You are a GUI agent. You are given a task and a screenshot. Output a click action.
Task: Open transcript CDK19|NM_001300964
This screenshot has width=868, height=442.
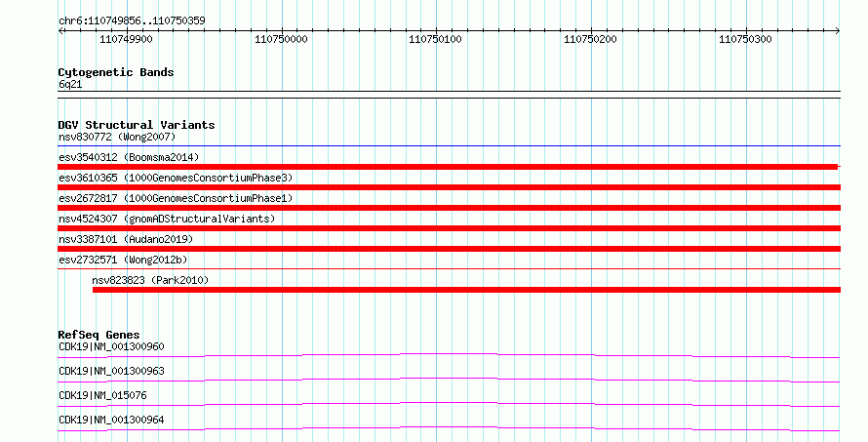(x=111, y=420)
